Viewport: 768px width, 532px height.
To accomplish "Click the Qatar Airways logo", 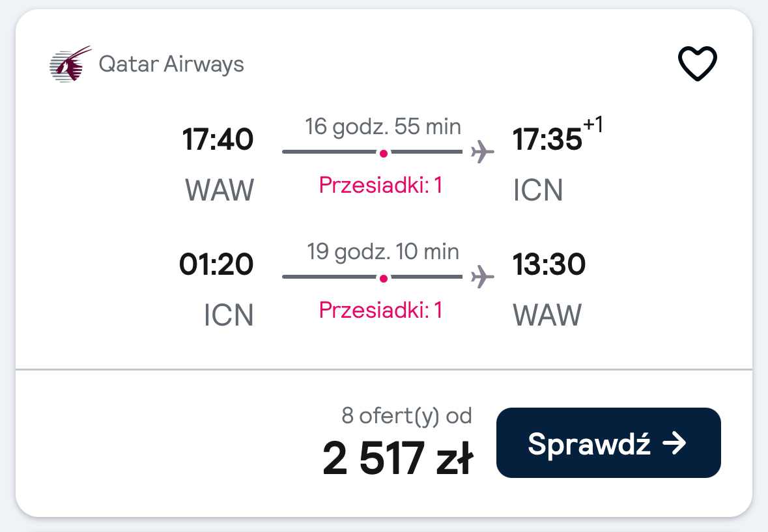I will click(70, 64).
